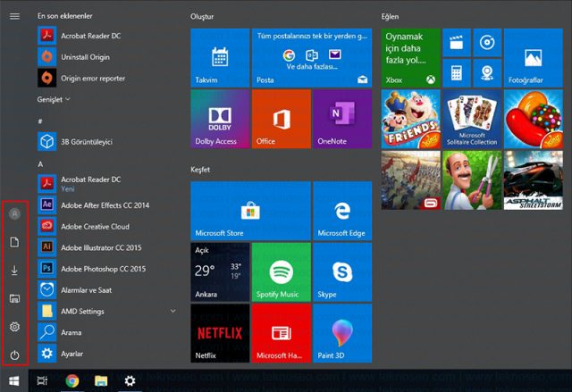The image size is (572, 392).
Task: Open 3B Görüntüleyici in app list
Action: [x=105, y=142]
